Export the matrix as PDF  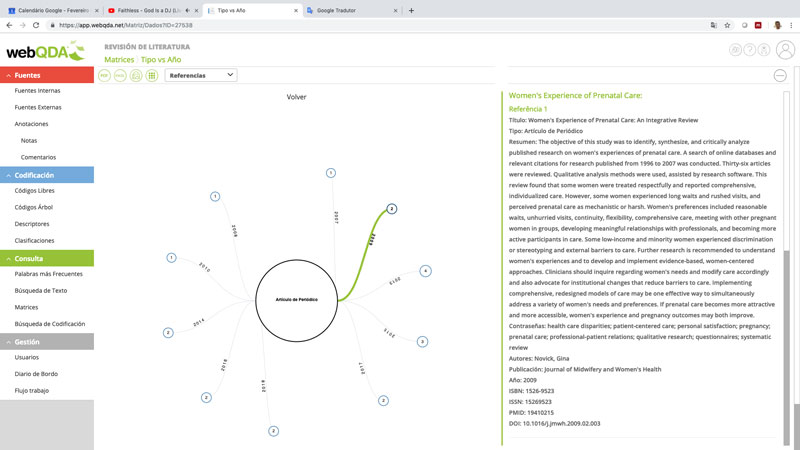[104, 76]
